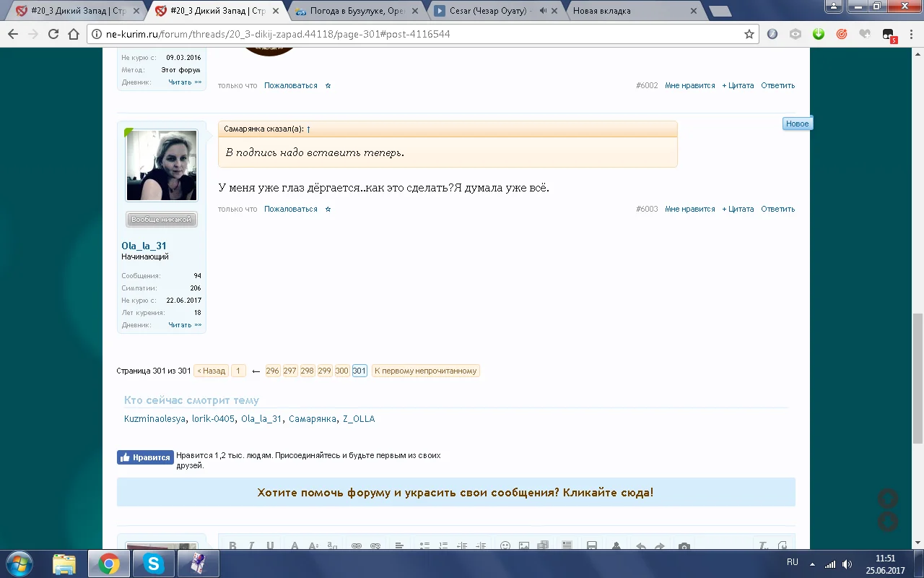
Task: Go to previous page with < Назад
Action: point(212,371)
